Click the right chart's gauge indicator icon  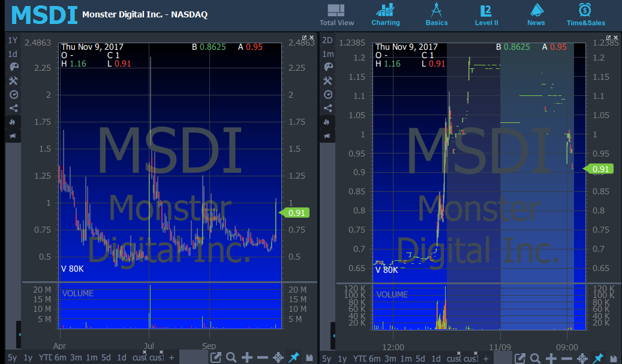(x=328, y=94)
